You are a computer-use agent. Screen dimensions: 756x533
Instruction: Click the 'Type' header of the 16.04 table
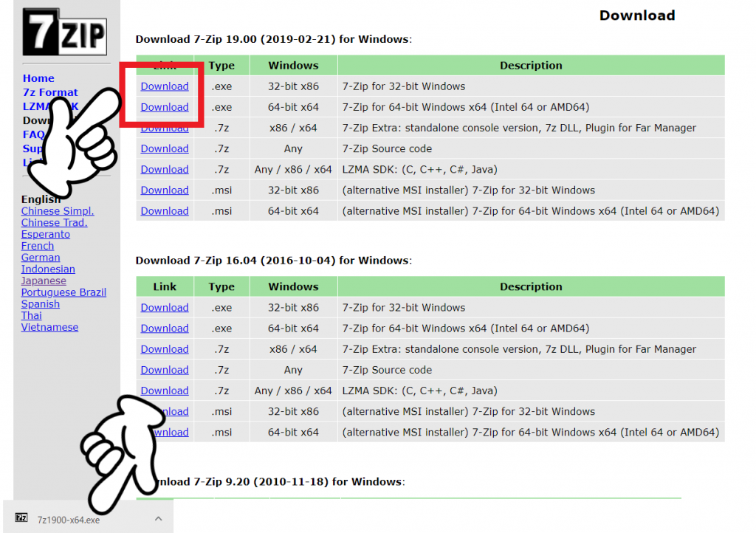pos(221,286)
